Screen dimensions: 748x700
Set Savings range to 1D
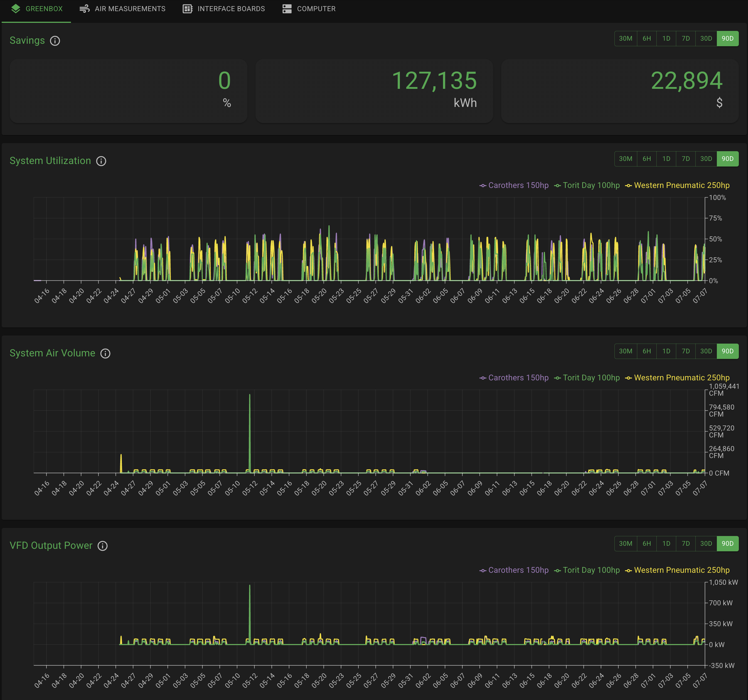pyautogui.click(x=666, y=38)
